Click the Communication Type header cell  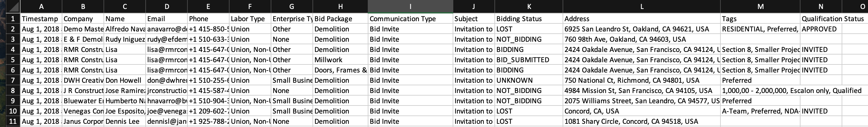(x=410, y=19)
